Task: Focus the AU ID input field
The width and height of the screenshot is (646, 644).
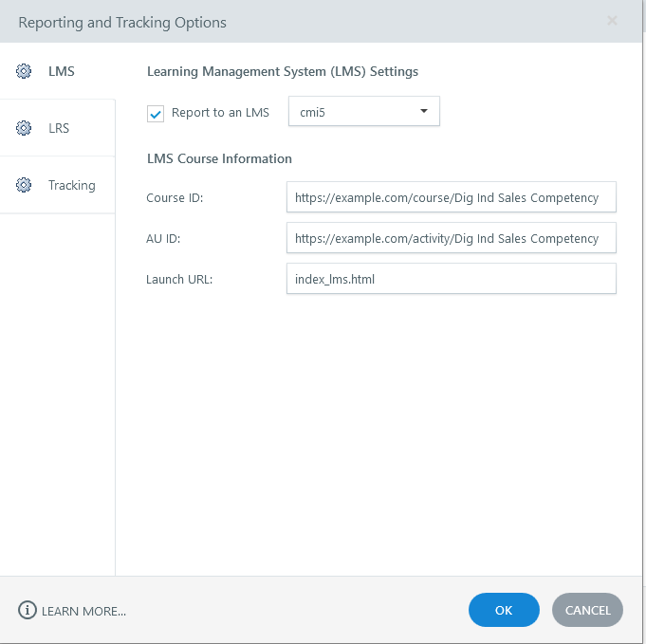Action: pos(451,239)
